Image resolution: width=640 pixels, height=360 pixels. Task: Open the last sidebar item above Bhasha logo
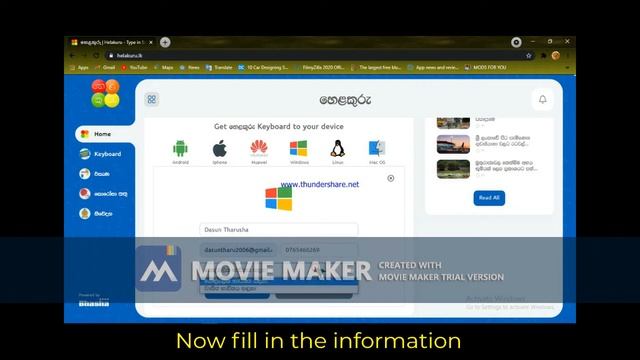[x=96, y=213]
